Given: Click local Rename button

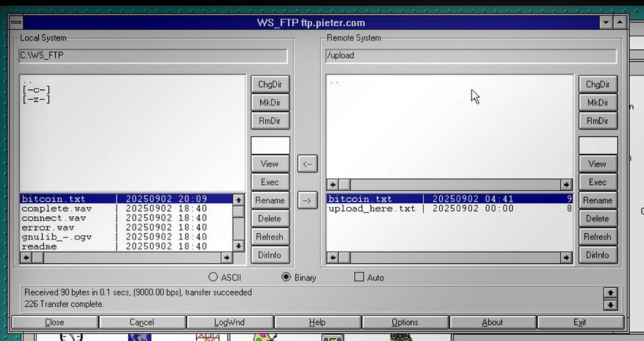Looking at the screenshot, I should pos(270,200).
